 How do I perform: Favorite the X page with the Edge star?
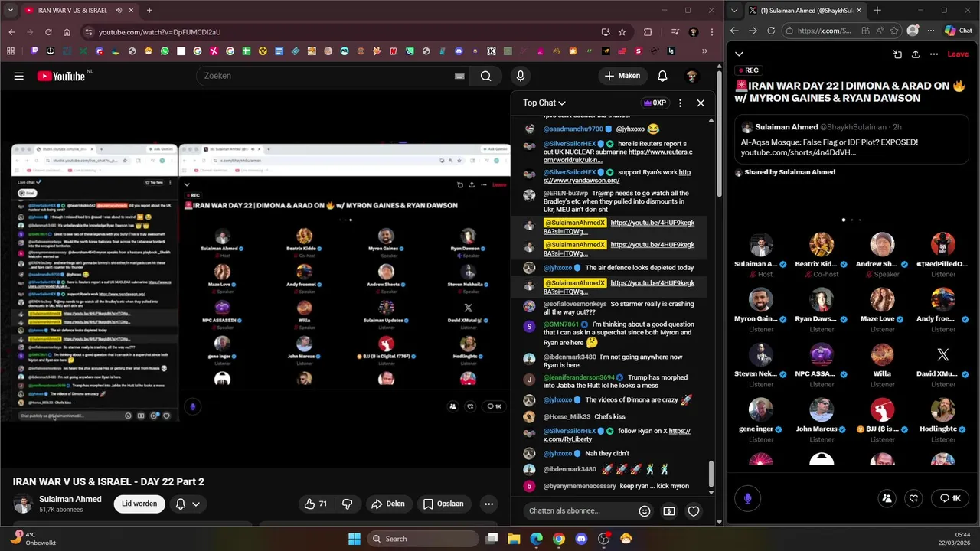pos(893,31)
